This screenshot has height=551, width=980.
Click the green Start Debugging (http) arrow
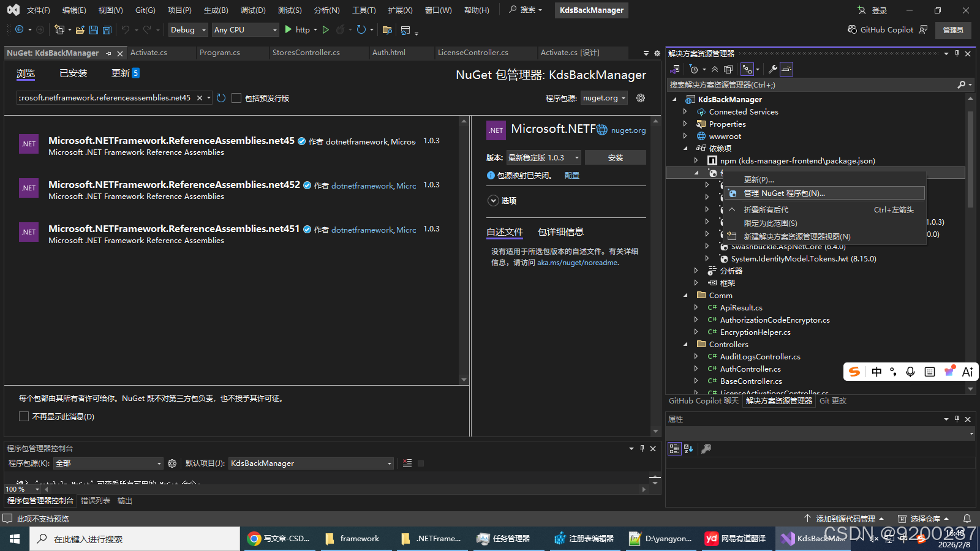pos(288,29)
